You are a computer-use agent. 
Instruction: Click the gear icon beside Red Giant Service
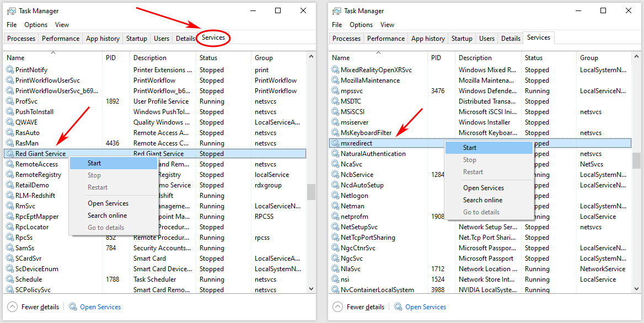pos(9,154)
